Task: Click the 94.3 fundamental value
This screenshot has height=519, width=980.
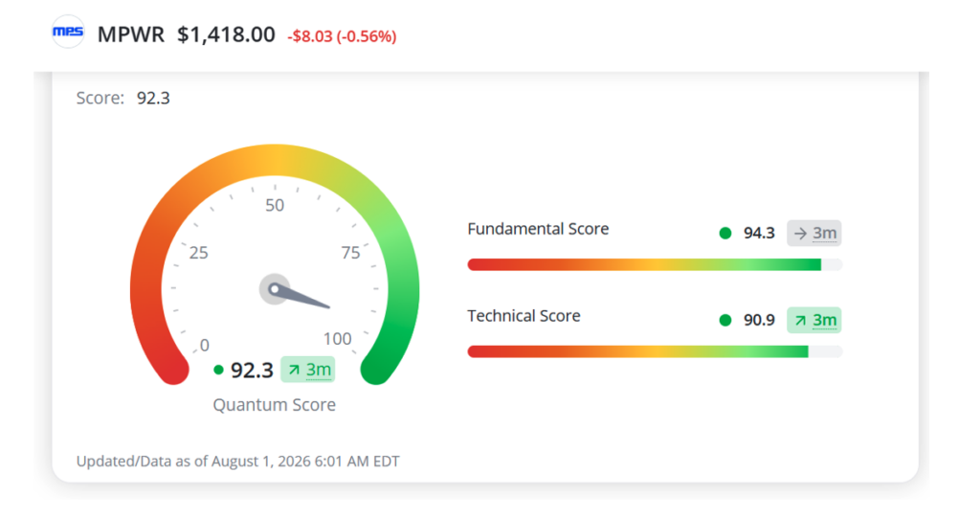Action: point(759,234)
